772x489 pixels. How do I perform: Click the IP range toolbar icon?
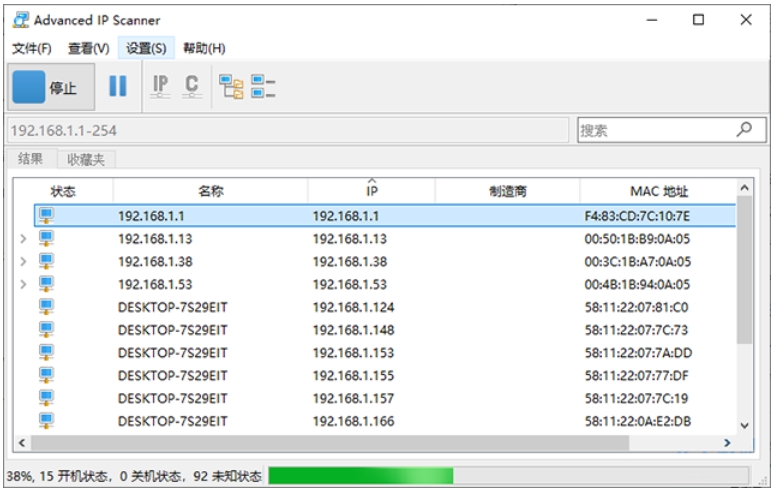pyautogui.click(x=160, y=86)
